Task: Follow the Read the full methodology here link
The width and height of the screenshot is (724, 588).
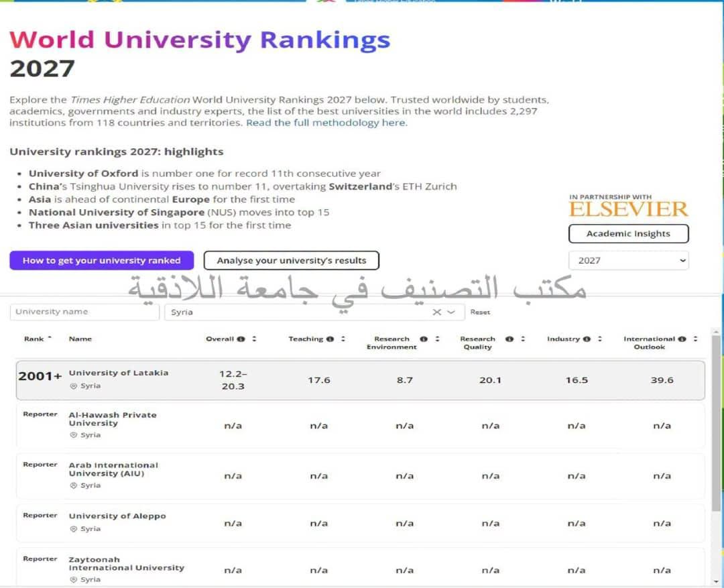Action: [327, 123]
